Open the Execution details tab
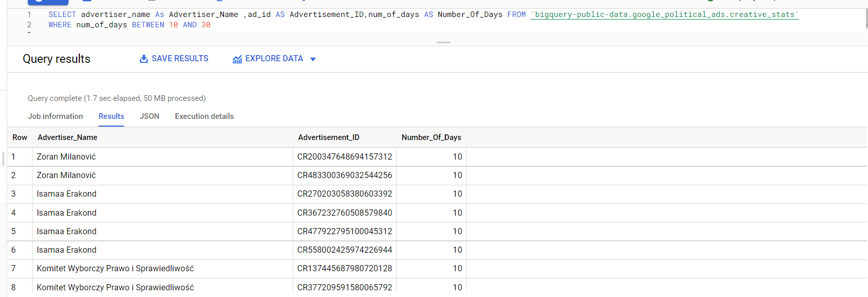868x297 pixels. click(204, 116)
